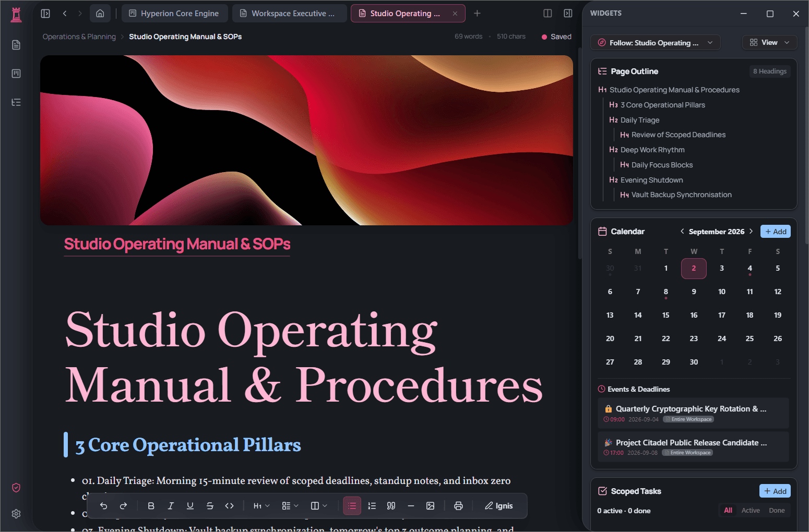Open the settings gear in sidebar
This screenshot has height=532, width=809.
[x=16, y=514]
